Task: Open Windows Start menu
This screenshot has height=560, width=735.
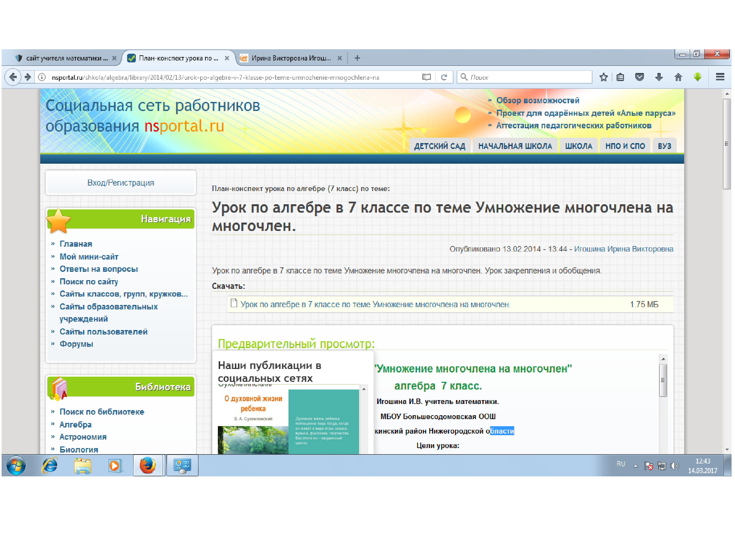Action: pos(16,465)
